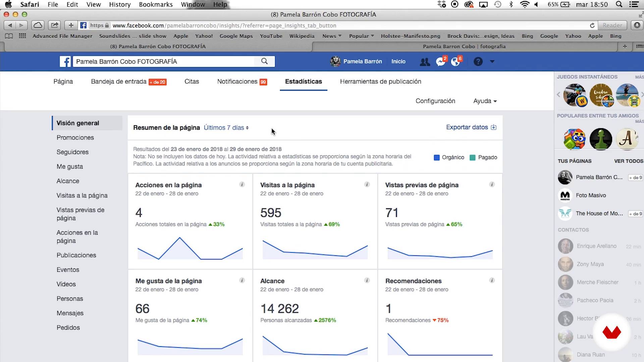Image resolution: width=644 pixels, height=362 pixels.
Task: Expand the account menu arrow
Action: click(492, 62)
